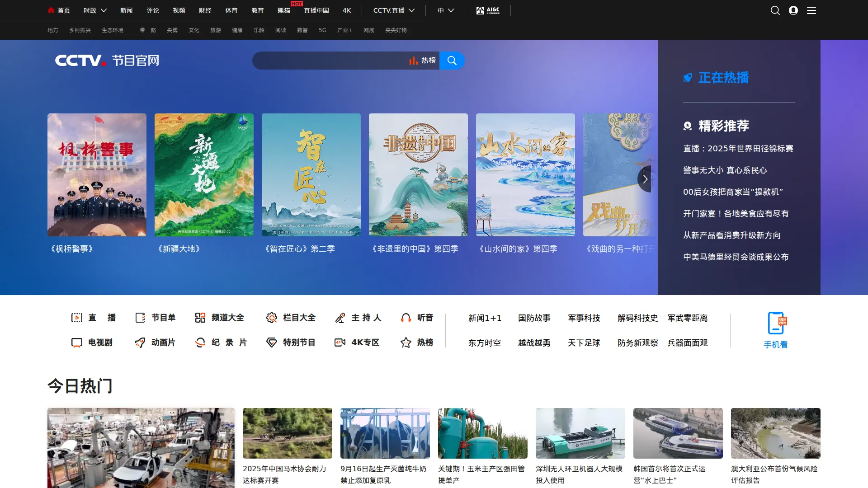Click the 精彩推荐 badge icon
This screenshot has height=488, width=868.
(x=688, y=126)
